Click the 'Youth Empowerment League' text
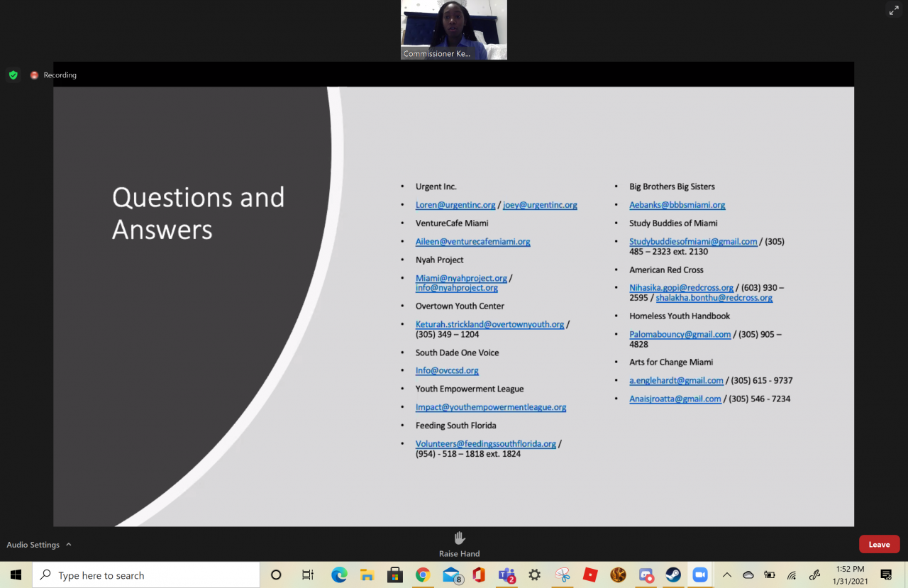The height and width of the screenshot is (588, 908). (470, 389)
